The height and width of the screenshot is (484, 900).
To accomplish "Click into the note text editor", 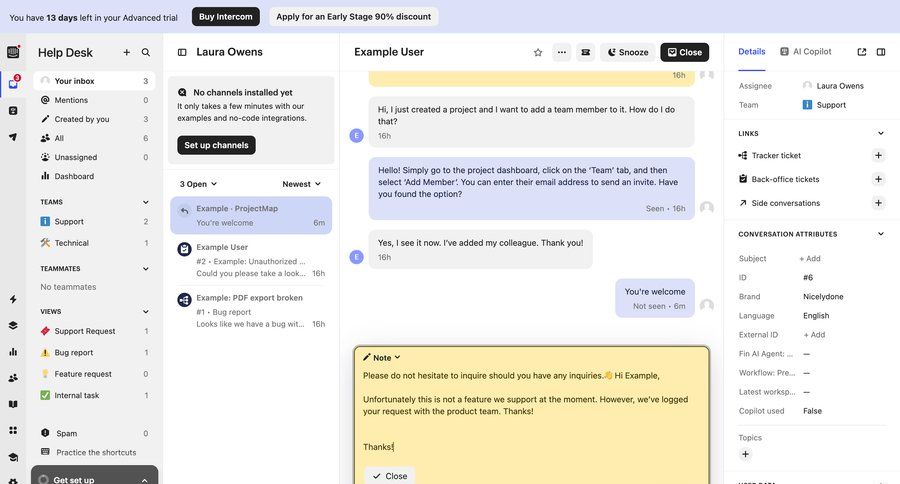I will coord(532,411).
